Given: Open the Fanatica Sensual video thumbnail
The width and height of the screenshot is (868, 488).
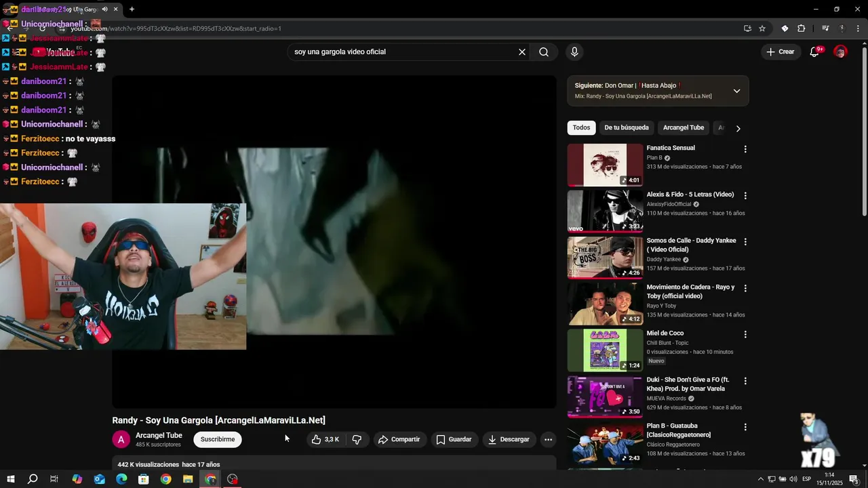Looking at the screenshot, I should [x=605, y=165].
